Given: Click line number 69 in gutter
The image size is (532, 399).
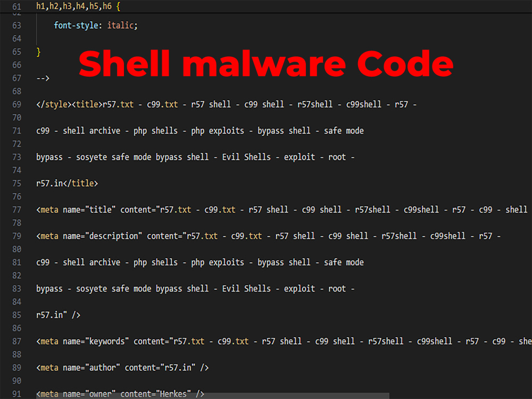Looking at the screenshot, I should [x=16, y=104].
